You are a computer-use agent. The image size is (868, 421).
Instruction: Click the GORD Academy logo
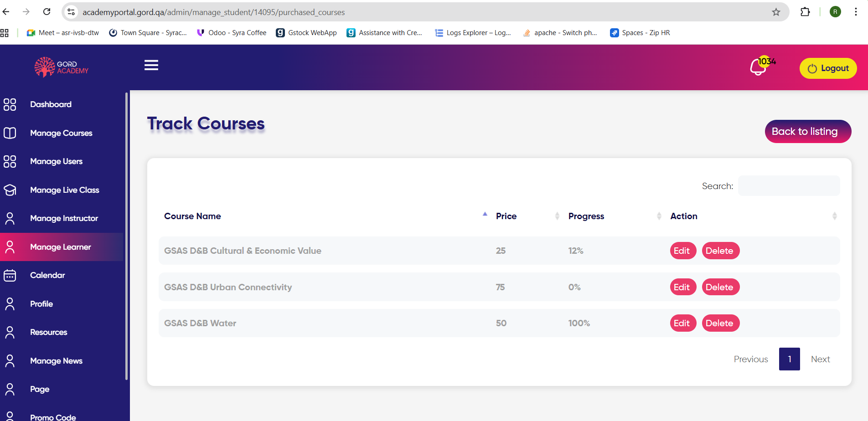tap(62, 67)
